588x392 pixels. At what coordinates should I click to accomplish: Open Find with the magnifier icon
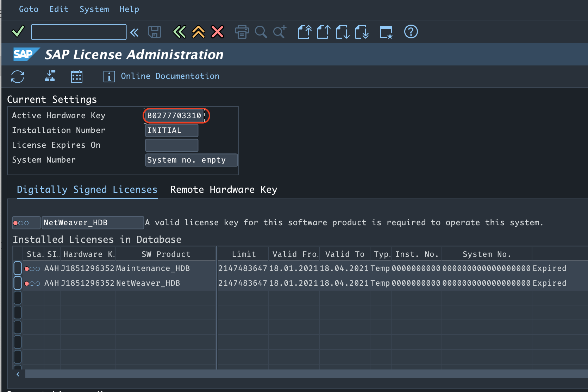pyautogui.click(x=261, y=32)
